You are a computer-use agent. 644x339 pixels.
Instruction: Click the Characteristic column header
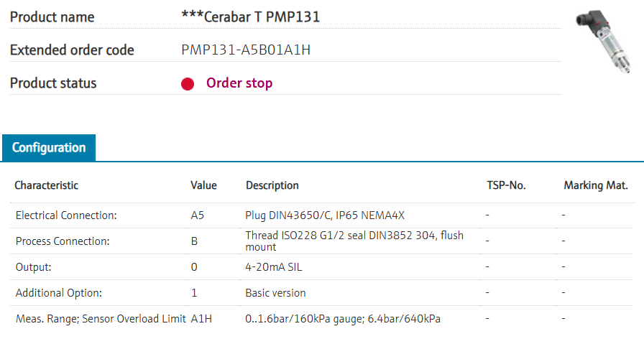tap(47, 185)
